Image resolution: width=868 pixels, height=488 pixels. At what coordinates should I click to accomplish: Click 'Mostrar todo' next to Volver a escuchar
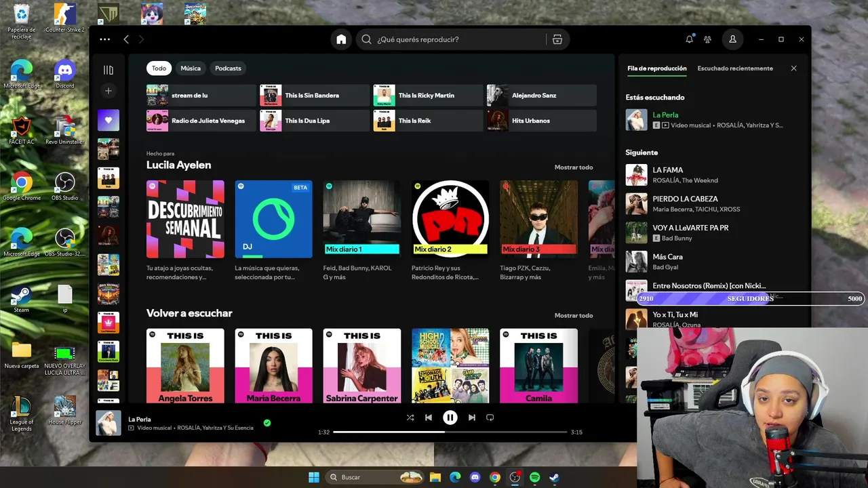(x=574, y=315)
